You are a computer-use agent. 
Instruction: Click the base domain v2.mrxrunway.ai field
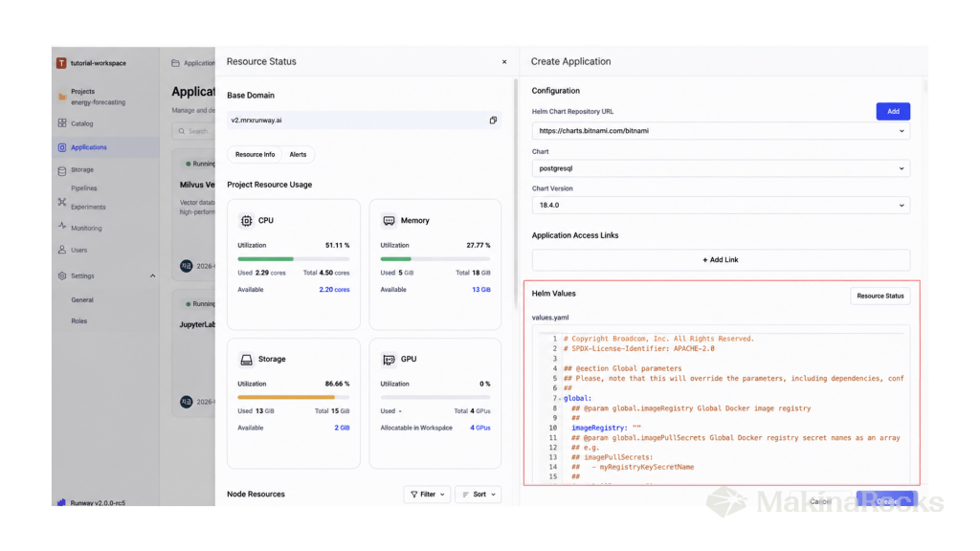click(364, 120)
